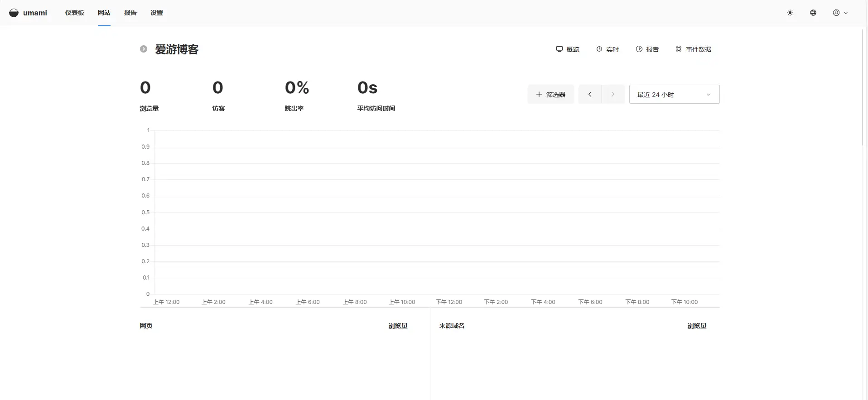The height and width of the screenshot is (400, 868).
Task: Add a filter with 筛选器 button
Action: click(551, 94)
